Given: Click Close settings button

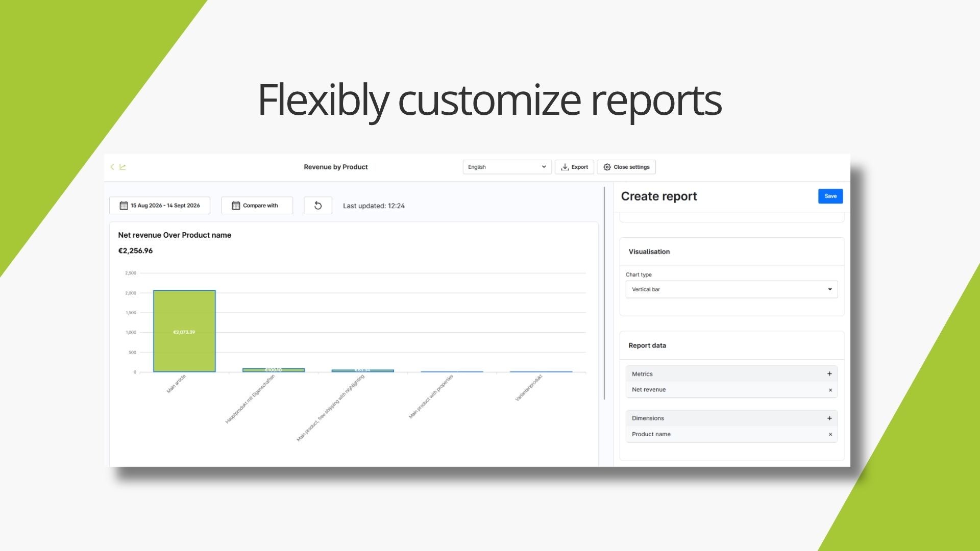Looking at the screenshot, I should pyautogui.click(x=626, y=167).
